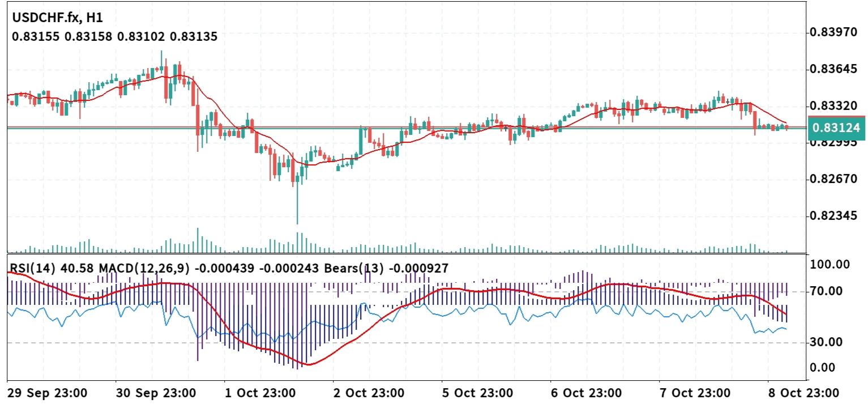The height and width of the screenshot is (408, 868).
Task: Click the 5 Oct 23:00 time label
Action: (x=478, y=393)
